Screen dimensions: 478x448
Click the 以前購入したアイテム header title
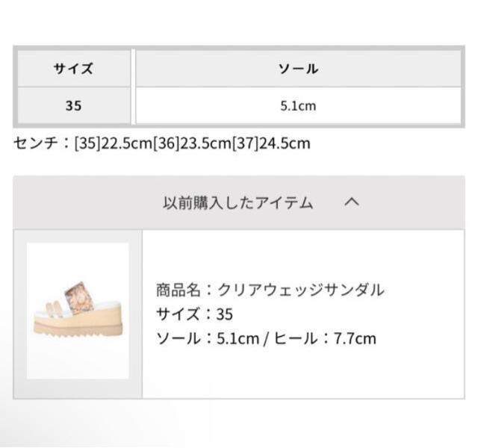(x=238, y=202)
